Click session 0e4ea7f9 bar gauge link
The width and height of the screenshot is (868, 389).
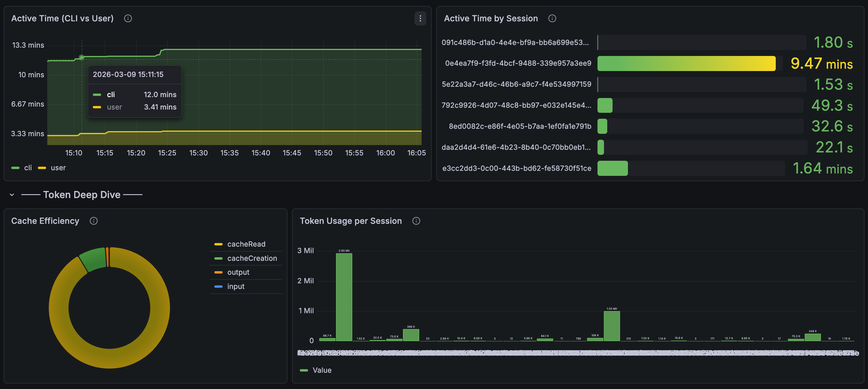tap(686, 63)
